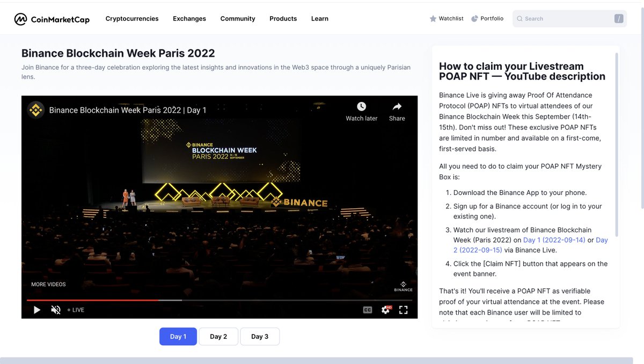Open the Watchlist star icon
Screen dimensions: 644x364
[x=433, y=19]
